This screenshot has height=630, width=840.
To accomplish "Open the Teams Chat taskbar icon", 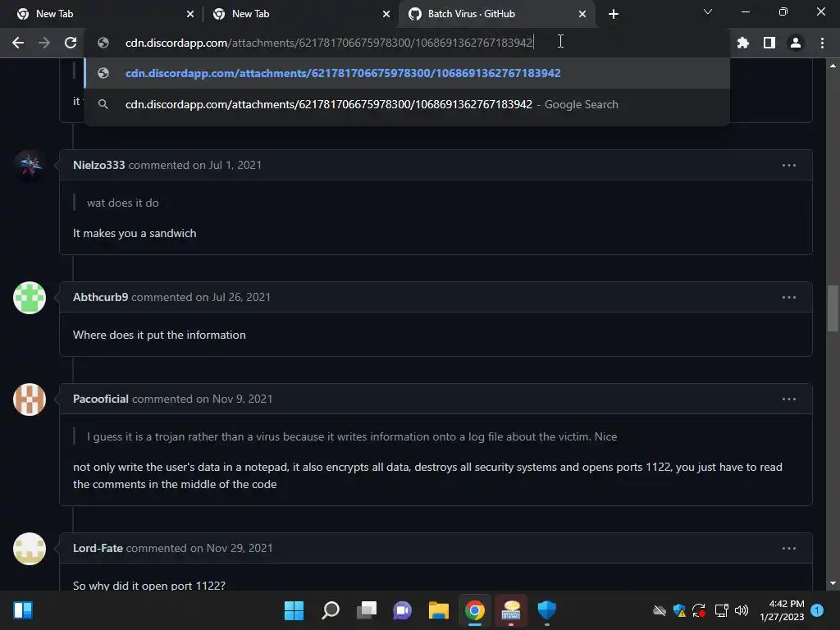I will pyautogui.click(x=402, y=610).
